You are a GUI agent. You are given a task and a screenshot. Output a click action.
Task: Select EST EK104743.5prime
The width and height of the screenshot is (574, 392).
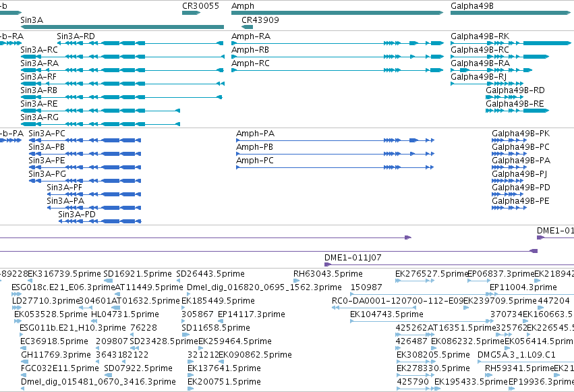point(423,321)
